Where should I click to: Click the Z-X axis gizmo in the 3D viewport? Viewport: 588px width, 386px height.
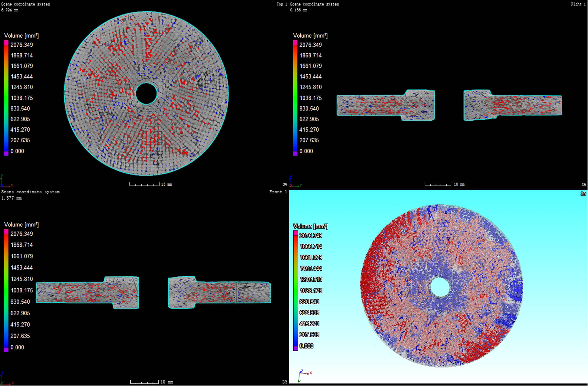[304, 373]
